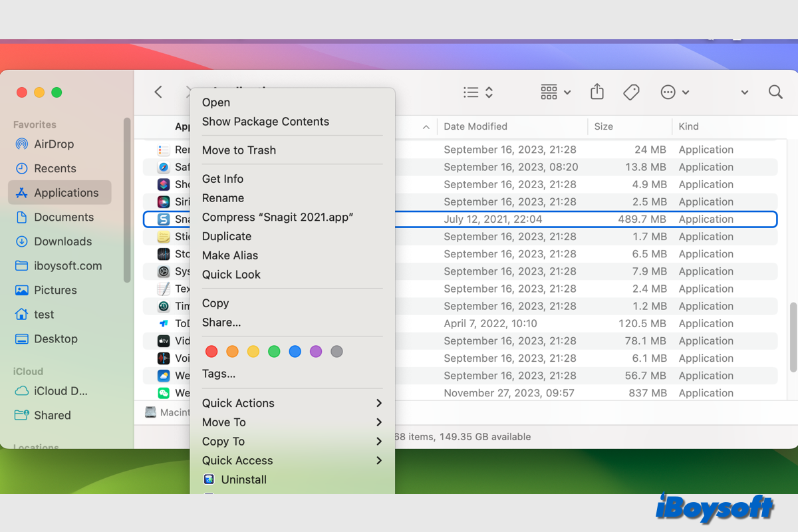Select Get Info in the context menu

[x=223, y=178]
